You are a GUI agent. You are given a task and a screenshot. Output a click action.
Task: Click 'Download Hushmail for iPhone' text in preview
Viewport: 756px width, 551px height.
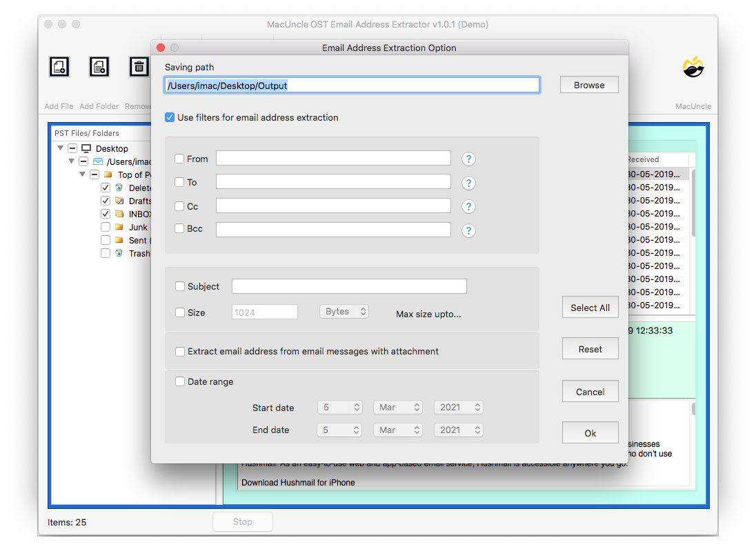tap(298, 483)
